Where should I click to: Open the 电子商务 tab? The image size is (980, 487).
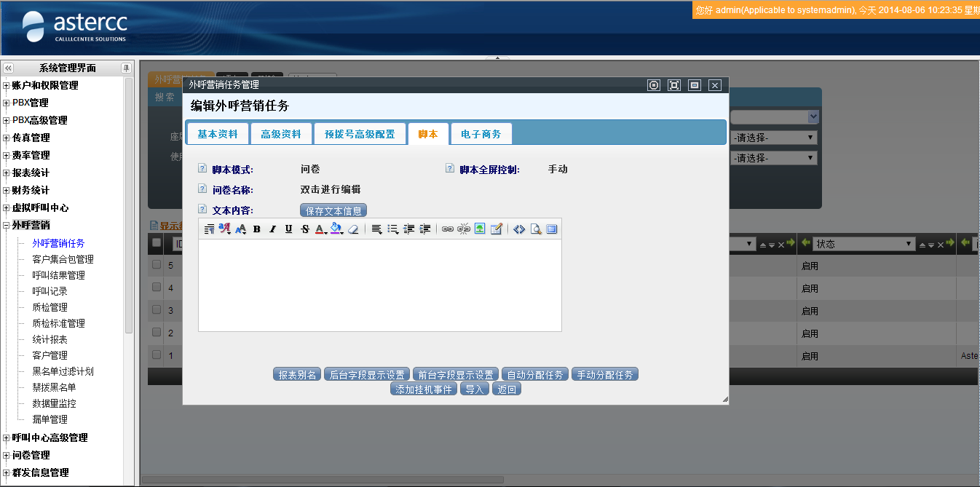click(x=481, y=135)
